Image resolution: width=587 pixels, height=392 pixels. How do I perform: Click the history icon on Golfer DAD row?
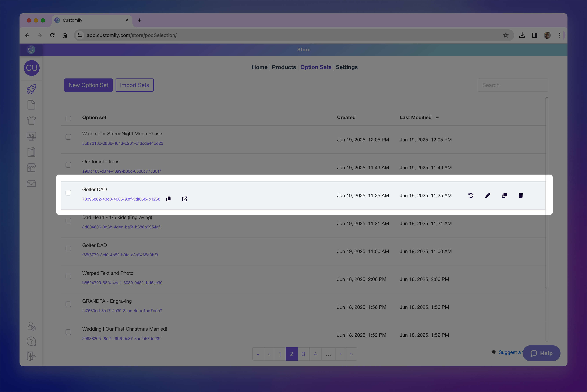click(471, 195)
